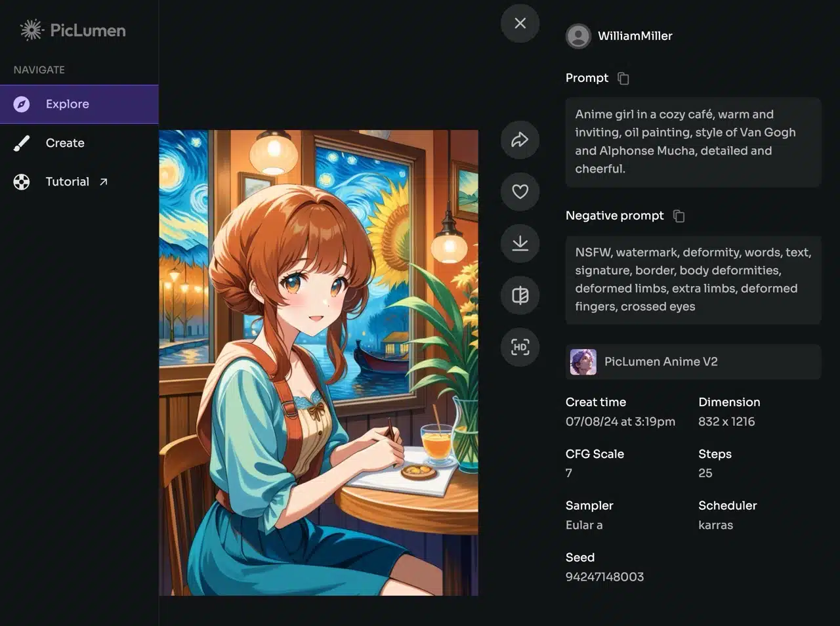Viewport: 840px width, 626px height.
Task: Click the PicLumen logo
Action: pyautogui.click(x=73, y=30)
